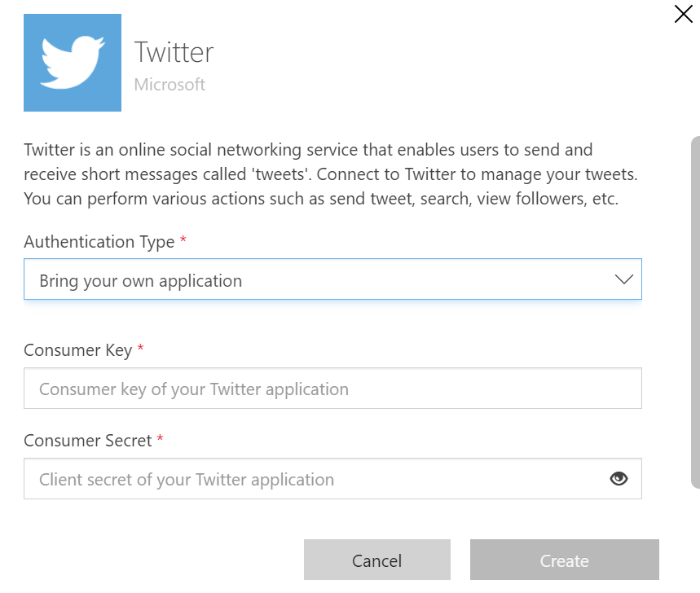Focus the Consumer Secret input field
The image size is (700, 593).
pos(310,479)
